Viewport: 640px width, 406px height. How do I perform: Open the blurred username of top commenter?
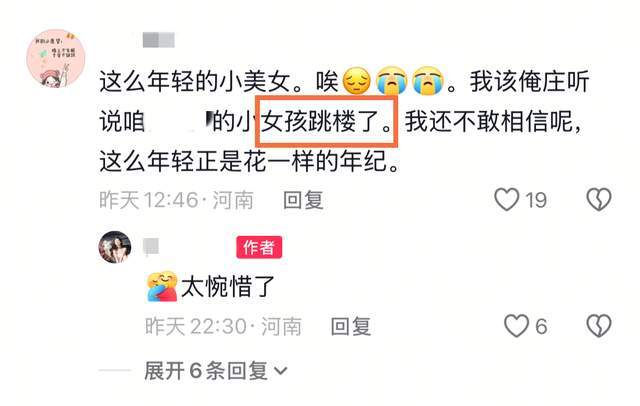click(x=159, y=40)
